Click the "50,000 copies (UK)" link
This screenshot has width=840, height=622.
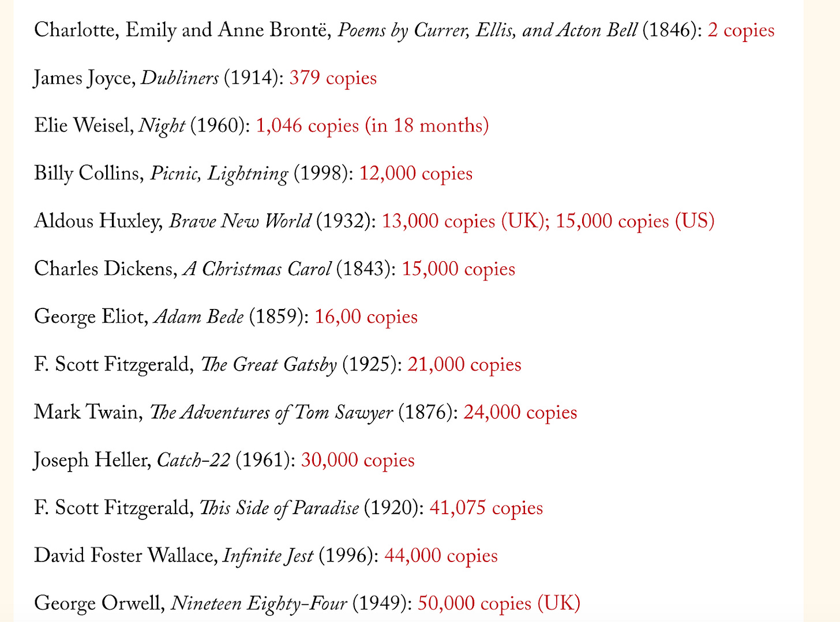click(x=498, y=604)
